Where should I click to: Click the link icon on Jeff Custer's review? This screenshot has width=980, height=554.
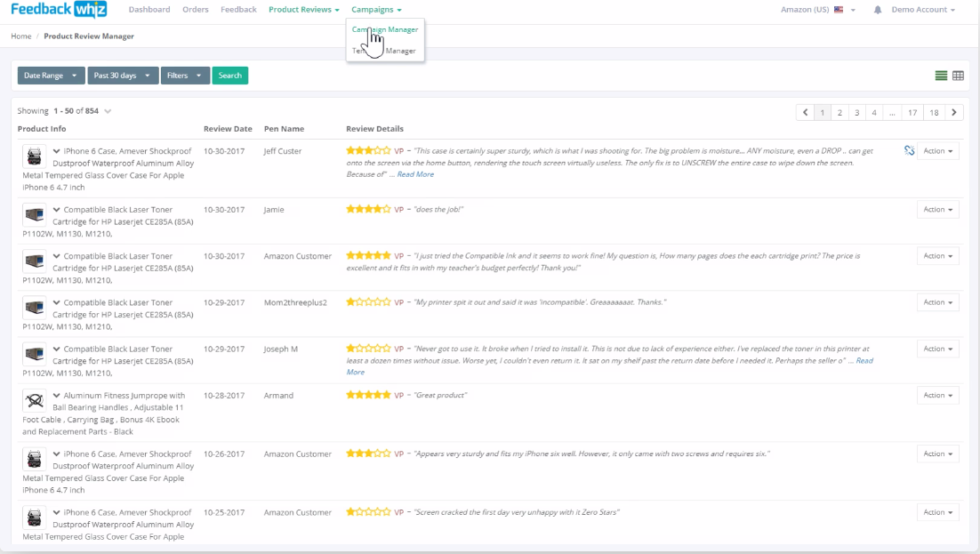910,150
